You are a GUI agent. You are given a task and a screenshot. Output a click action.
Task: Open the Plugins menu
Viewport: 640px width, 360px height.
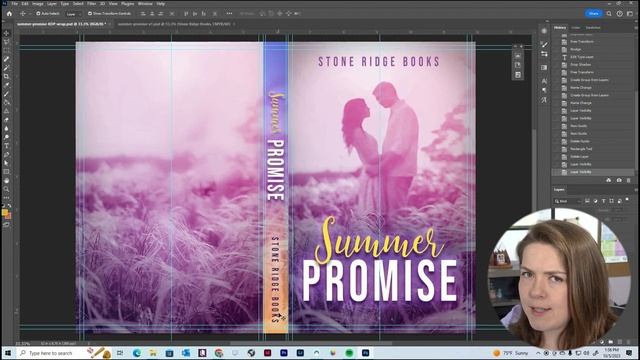point(127,4)
